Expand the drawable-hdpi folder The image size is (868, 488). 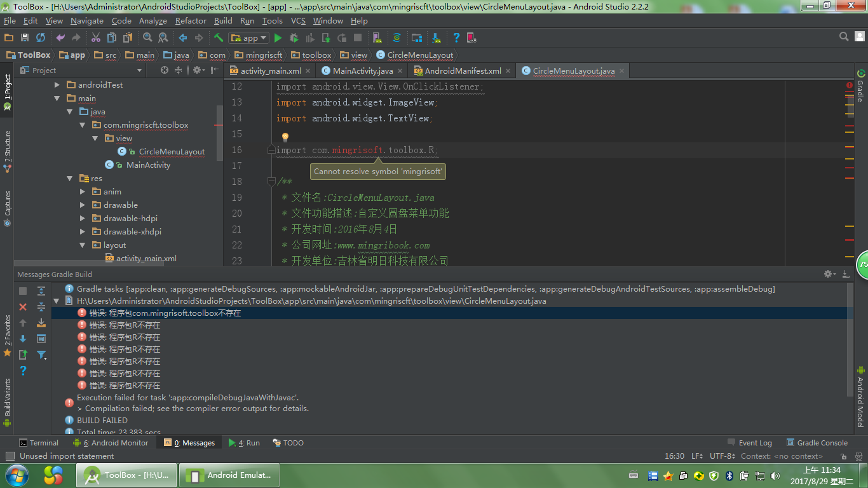click(82, 218)
